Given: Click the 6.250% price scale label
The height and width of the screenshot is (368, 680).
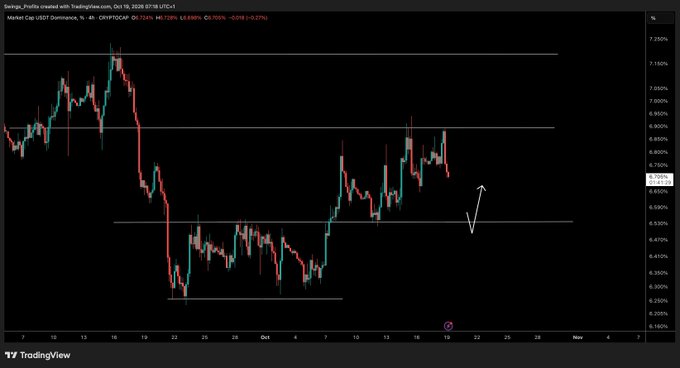Looking at the screenshot, I should click(x=658, y=301).
